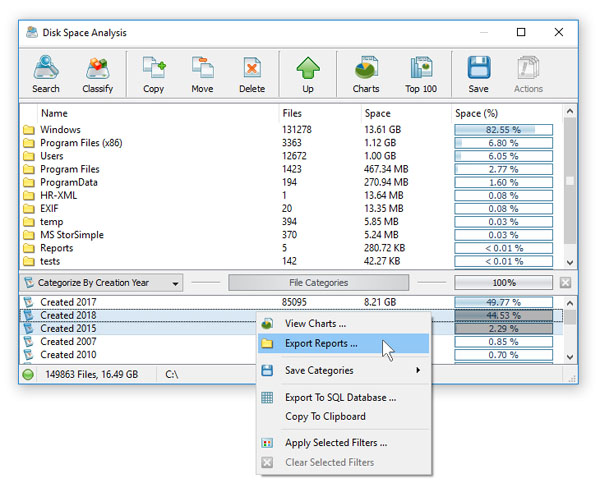The image size is (600, 483).
Task: Click the 100% filter button
Action: (504, 283)
